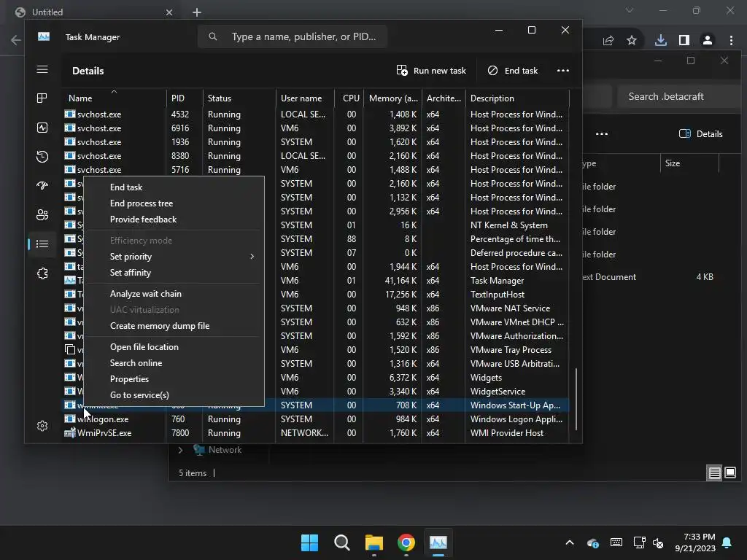This screenshot has width=747, height=560.
Task: Select the svchost.exe row with PID 6916
Action: tap(315, 128)
